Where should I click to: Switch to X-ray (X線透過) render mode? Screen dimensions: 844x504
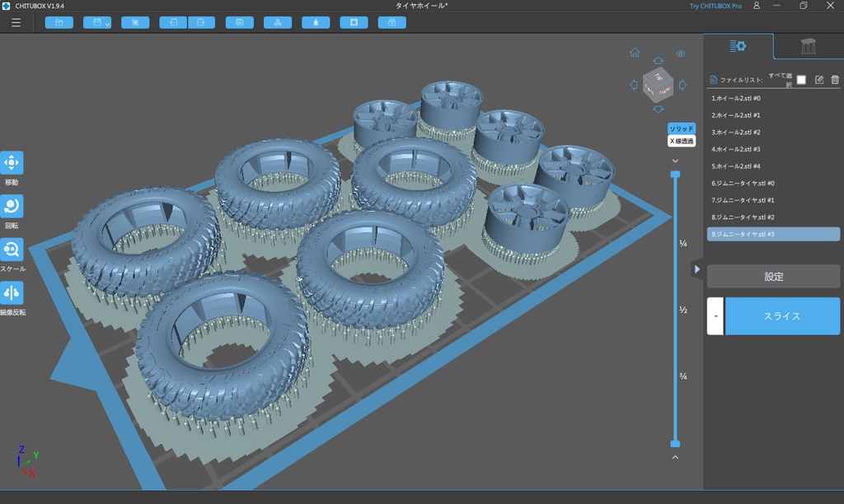coord(682,141)
